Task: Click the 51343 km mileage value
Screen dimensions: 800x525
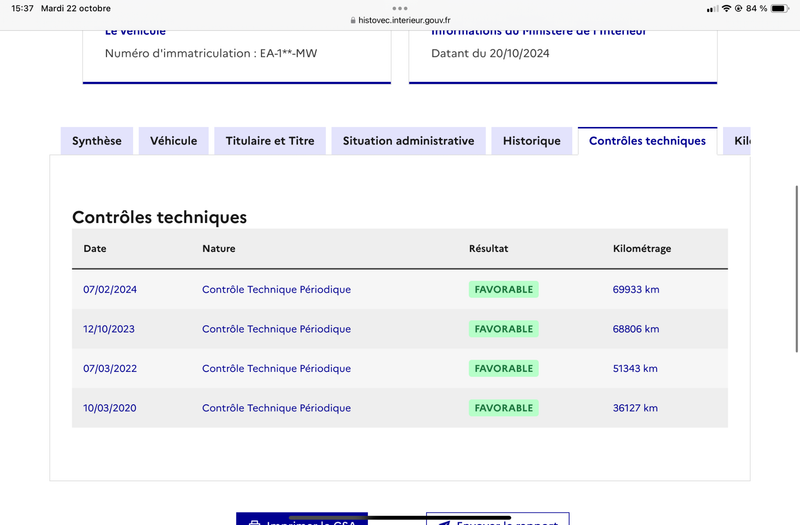Action: click(635, 368)
